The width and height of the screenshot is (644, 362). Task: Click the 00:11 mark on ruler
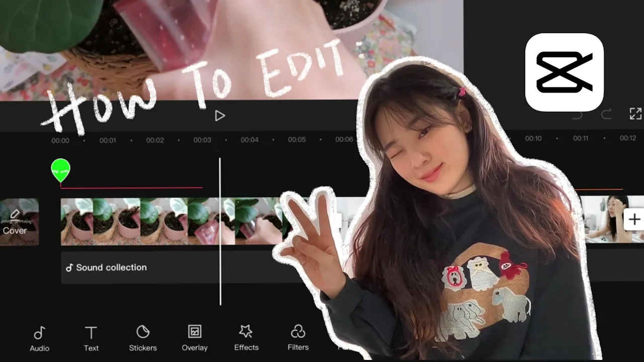(581, 138)
